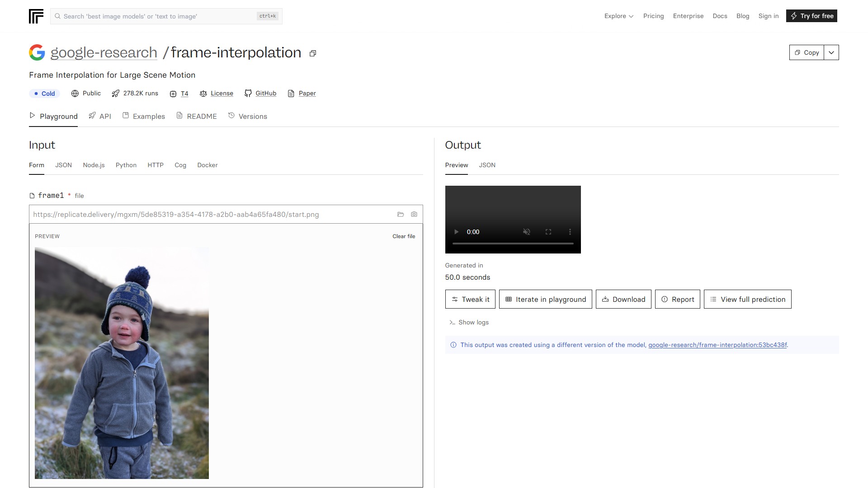Screen dimensions: 868x488
Task: Expand dropdown arrow next to Copy button
Action: click(831, 52)
